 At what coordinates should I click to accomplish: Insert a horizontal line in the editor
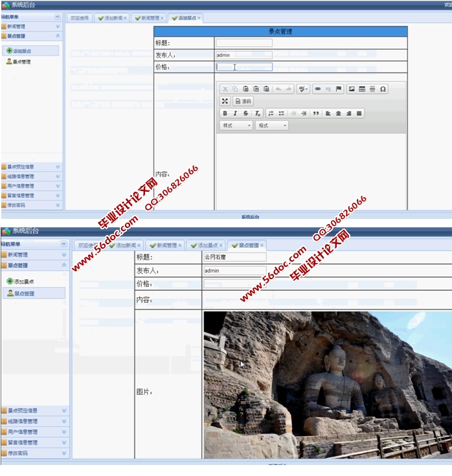coord(372,89)
